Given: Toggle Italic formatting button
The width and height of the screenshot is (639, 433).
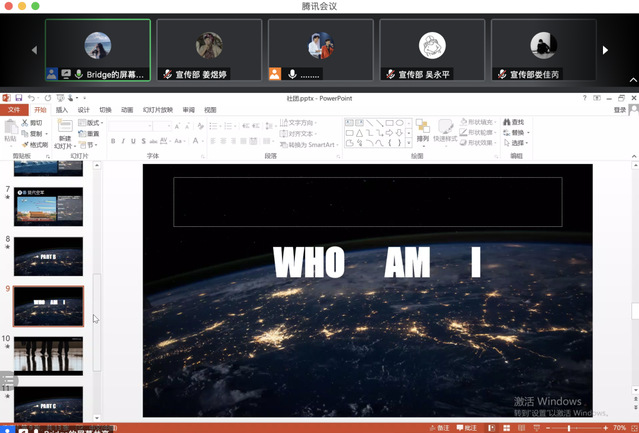Looking at the screenshot, I should [x=123, y=141].
